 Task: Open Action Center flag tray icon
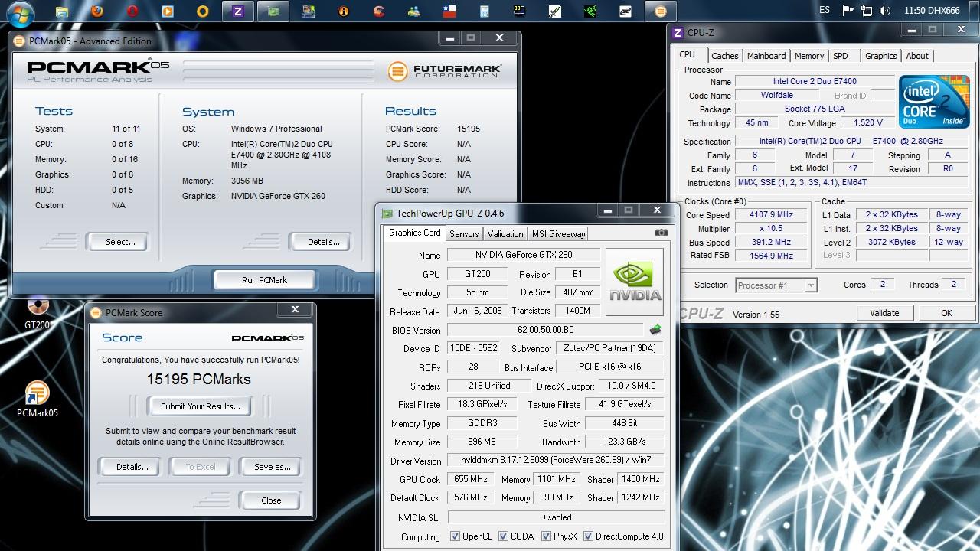(848, 11)
